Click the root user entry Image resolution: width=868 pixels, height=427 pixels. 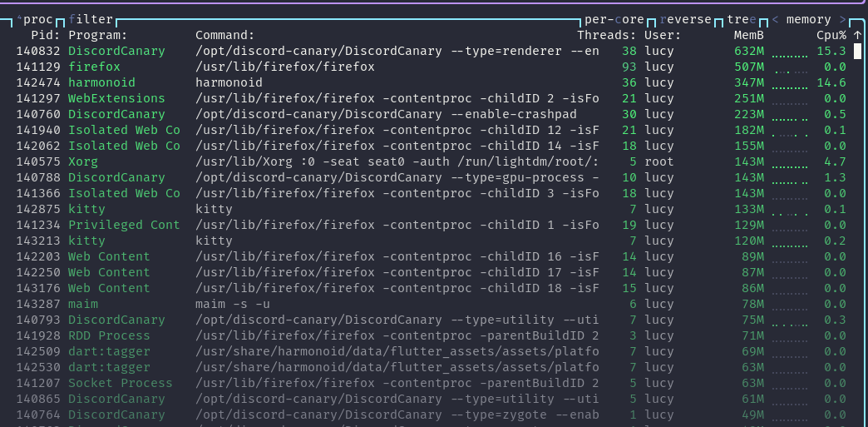coord(659,162)
